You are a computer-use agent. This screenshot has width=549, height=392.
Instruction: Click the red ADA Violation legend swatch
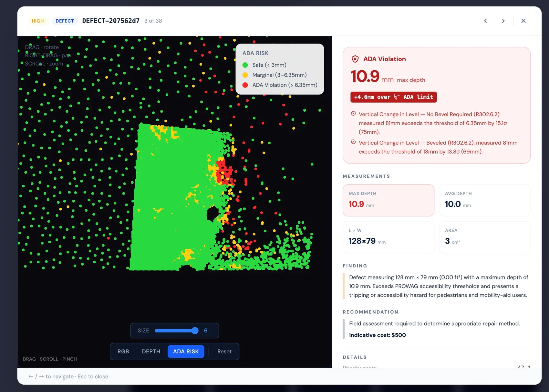point(245,85)
